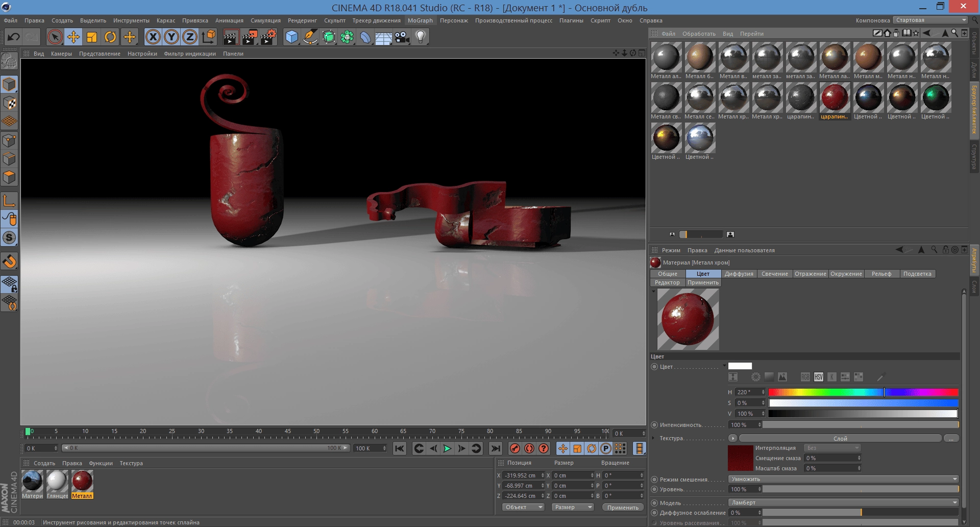Open texture arrow menu beside Слой

point(733,438)
